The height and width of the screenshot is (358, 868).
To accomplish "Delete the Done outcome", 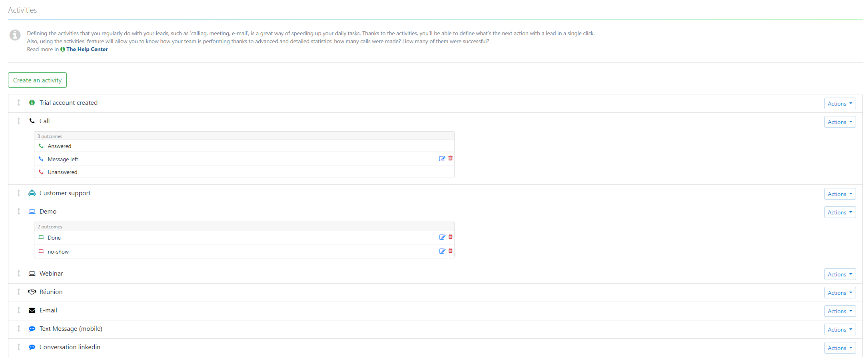I will point(451,237).
